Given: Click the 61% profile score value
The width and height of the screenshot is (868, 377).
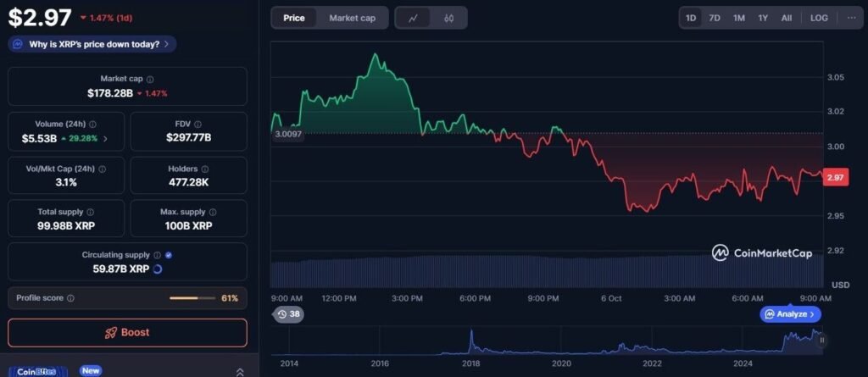Looking at the screenshot, I should pos(230,298).
